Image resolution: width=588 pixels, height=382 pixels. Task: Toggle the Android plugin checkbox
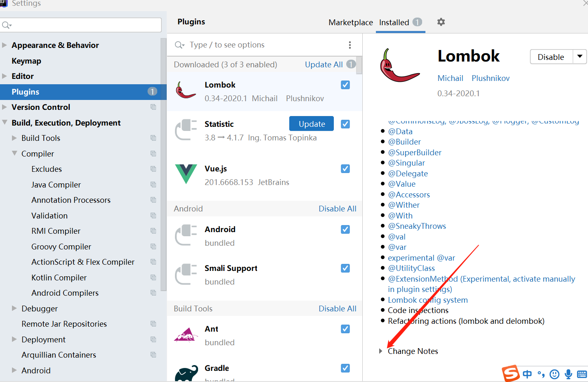(x=345, y=229)
